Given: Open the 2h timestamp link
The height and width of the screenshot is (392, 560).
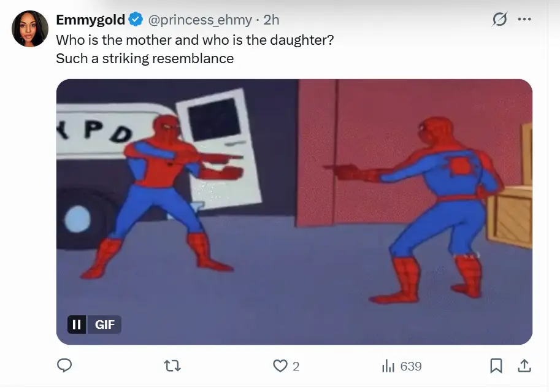Looking at the screenshot, I should click(x=272, y=20).
